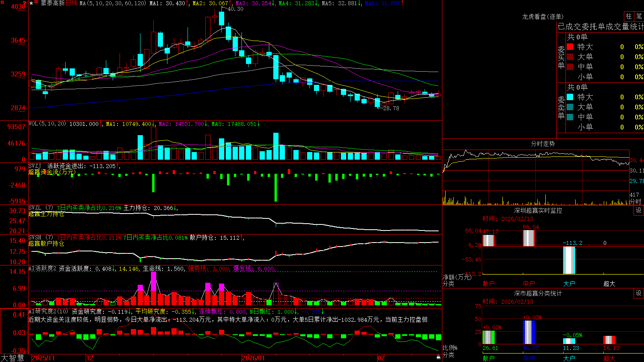
Task: Click the 分时 label beside the intraday chart
Action: pyautogui.click(x=636, y=202)
